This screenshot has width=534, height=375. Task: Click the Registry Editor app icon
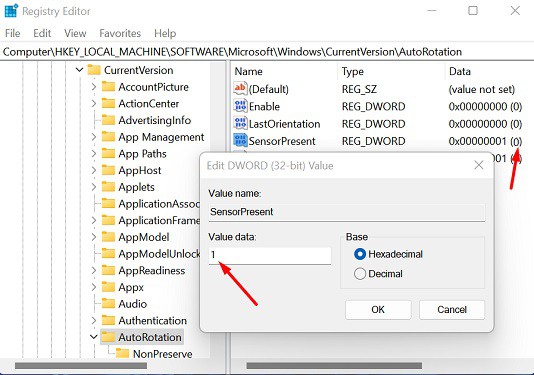click(11, 11)
